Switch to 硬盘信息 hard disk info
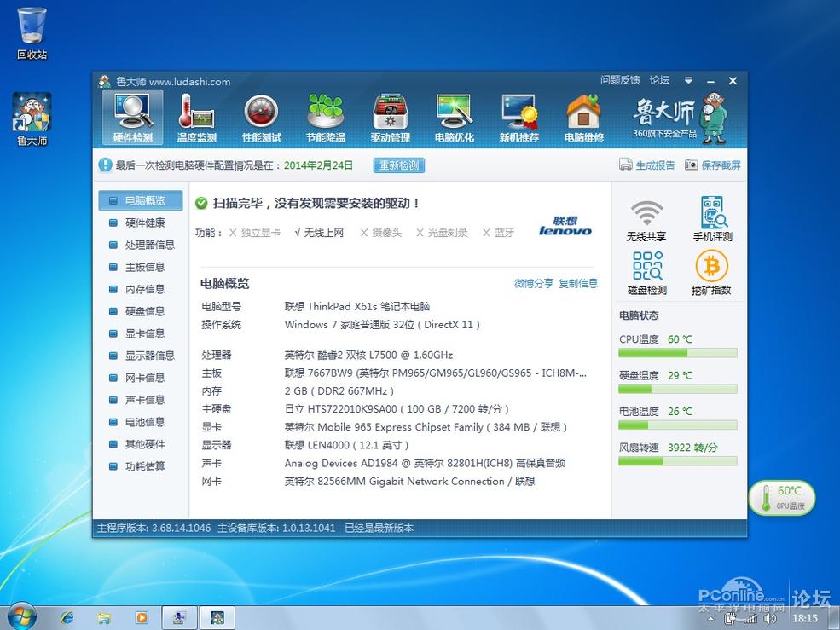840x630 pixels. point(141,311)
